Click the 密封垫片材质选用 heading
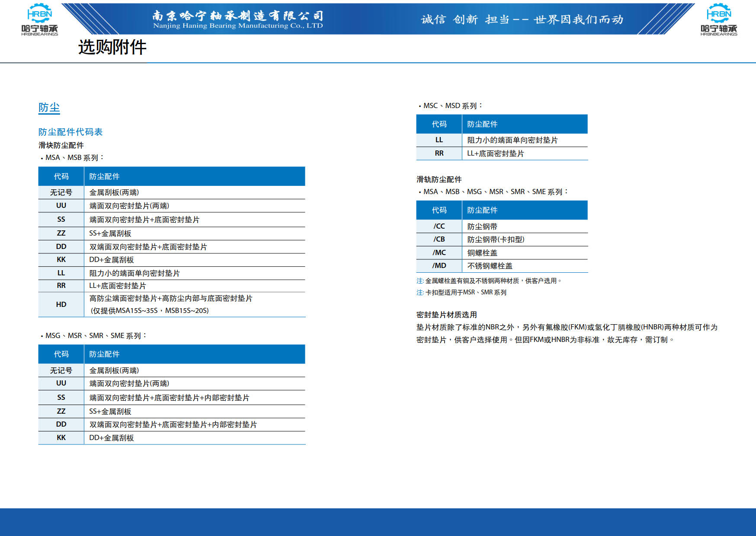Image resolution: width=756 pixels, height=536 pixels. click(446, 315)
